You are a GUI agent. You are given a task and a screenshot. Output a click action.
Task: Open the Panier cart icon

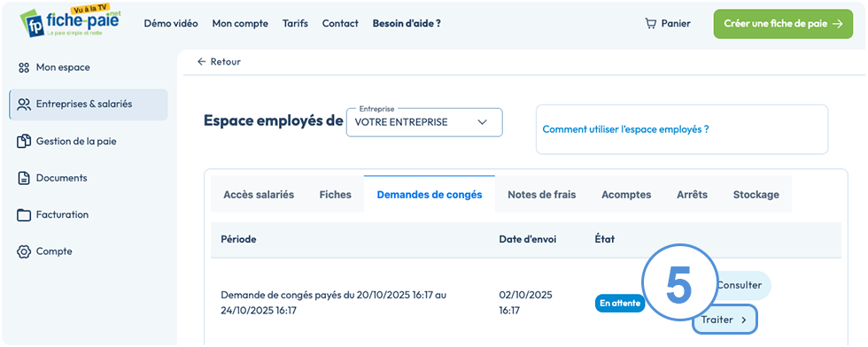650,24
